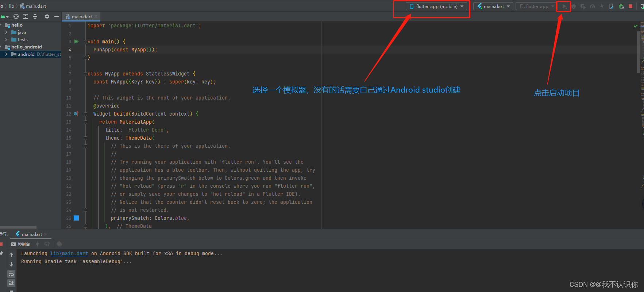Image resolution: width=644 pixels, height=292 pixels.
Task: Click Select Opened File crosshair icon
Action: [x=16, y=16]
